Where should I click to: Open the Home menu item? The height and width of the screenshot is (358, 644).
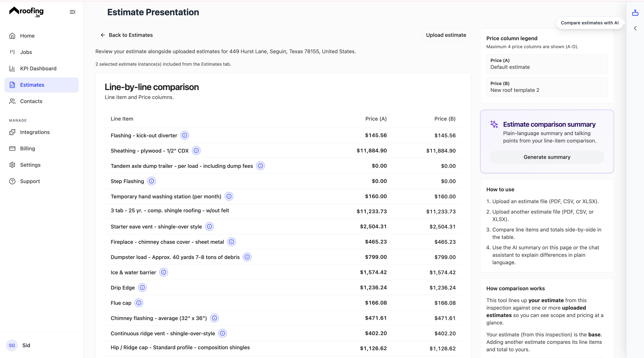(27, 36)
